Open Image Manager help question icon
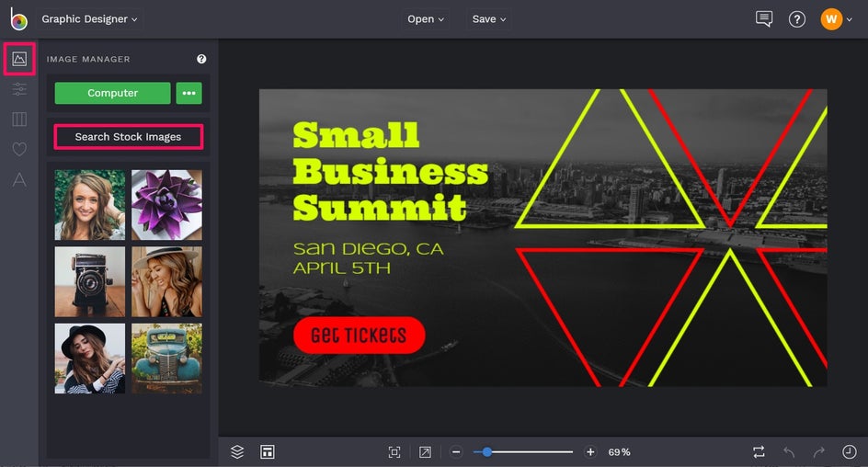Image resolution: width=868 pixels, height=467 pixels. (201, 59)
